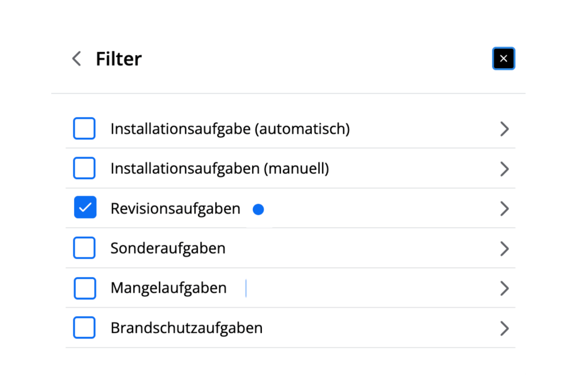This screenshot has height=392, width=588.
Task: Go back using the left arrow
Action: 76,59
